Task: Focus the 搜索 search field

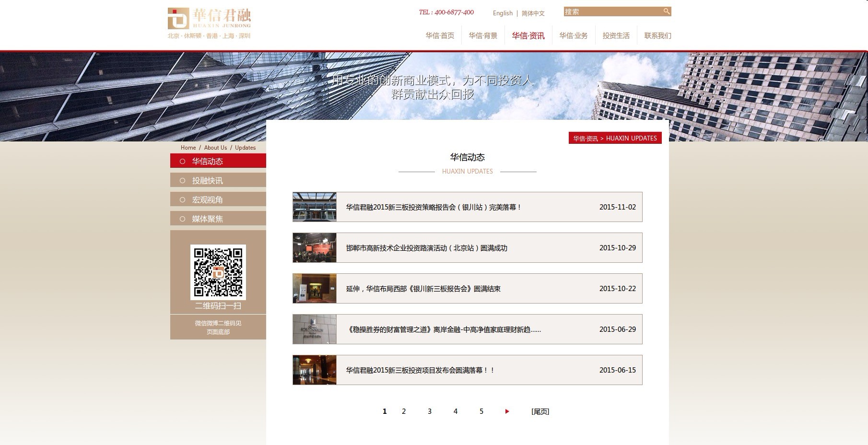Action: pos(613,12)
